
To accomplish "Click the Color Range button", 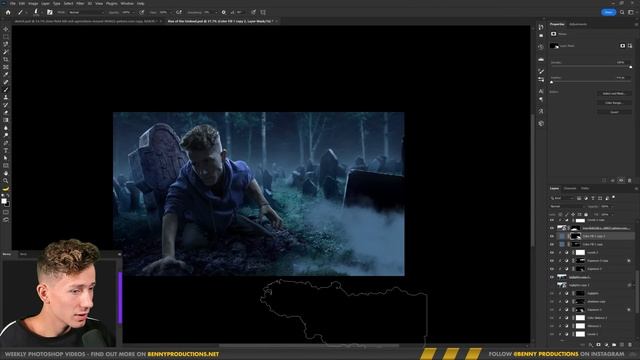I will [614, 103].
